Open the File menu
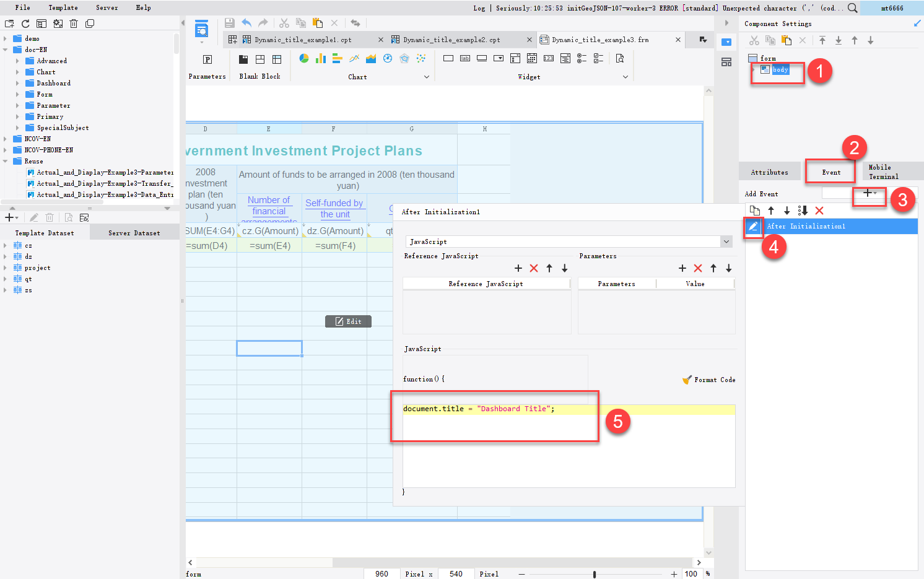Image resolution: width=924 pixels, height=579 pixels. click(23, 7)
